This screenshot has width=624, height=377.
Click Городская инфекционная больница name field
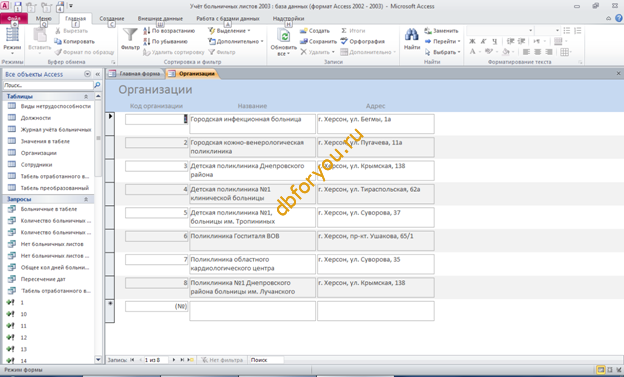tap(252, 124)
